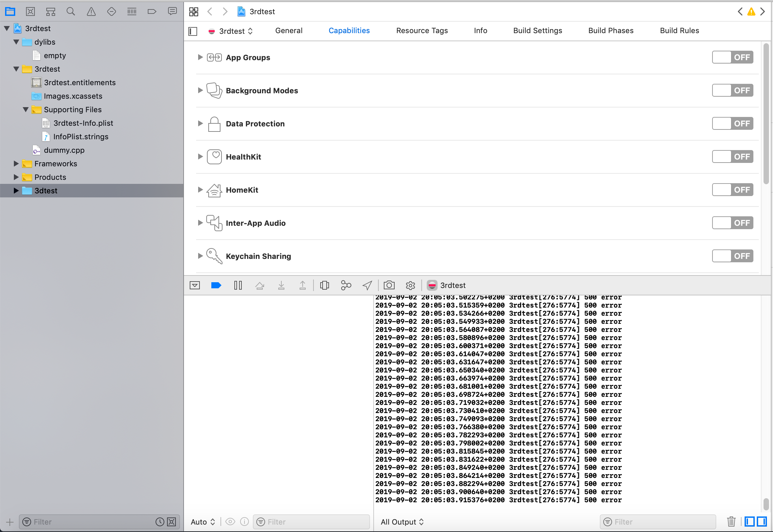This screenshot has height=532, width=773.
Task: Select the Issue navigator warning triangle
Action: point(91,11)
